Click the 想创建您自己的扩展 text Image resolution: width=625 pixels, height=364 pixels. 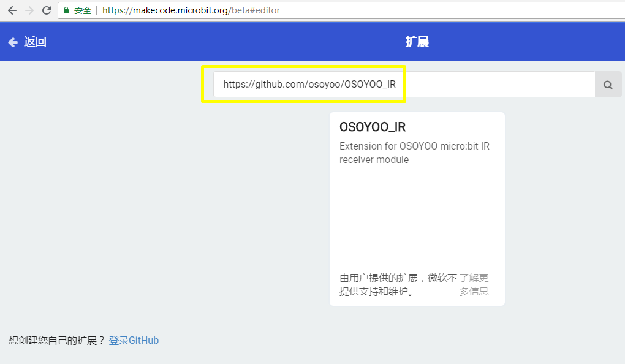56,341
